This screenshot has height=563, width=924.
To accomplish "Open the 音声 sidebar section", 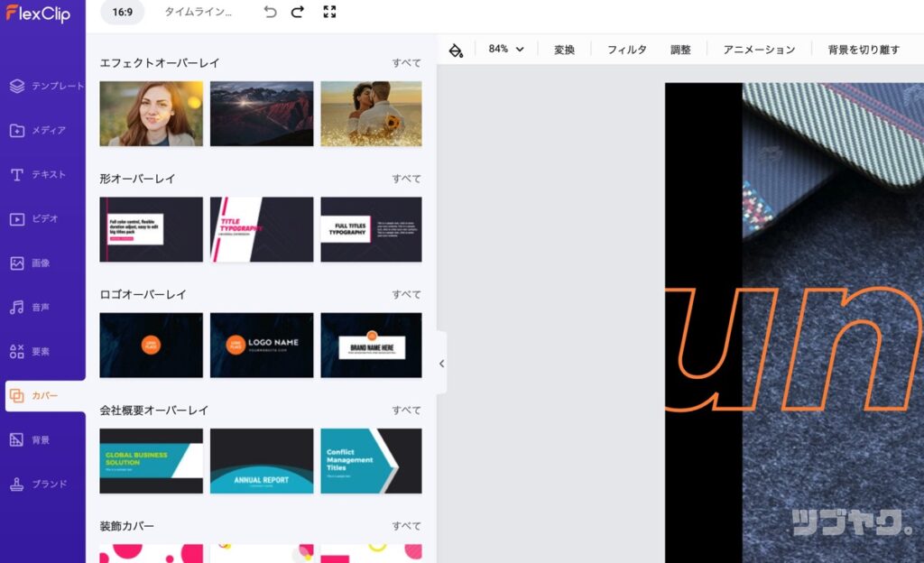I will [x=30, y=307].
